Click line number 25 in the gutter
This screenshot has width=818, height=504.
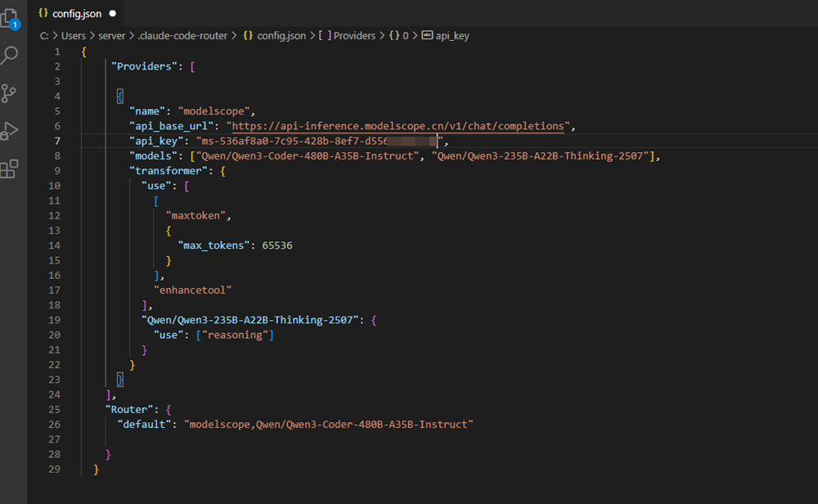pyautogui.click(x=55, y=410)
